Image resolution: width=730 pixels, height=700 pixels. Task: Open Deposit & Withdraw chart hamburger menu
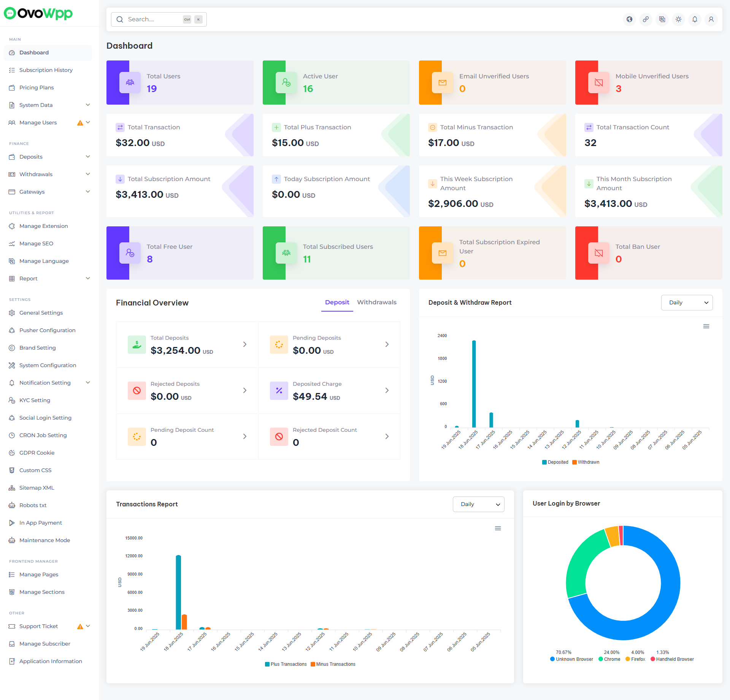click(706, 326)
